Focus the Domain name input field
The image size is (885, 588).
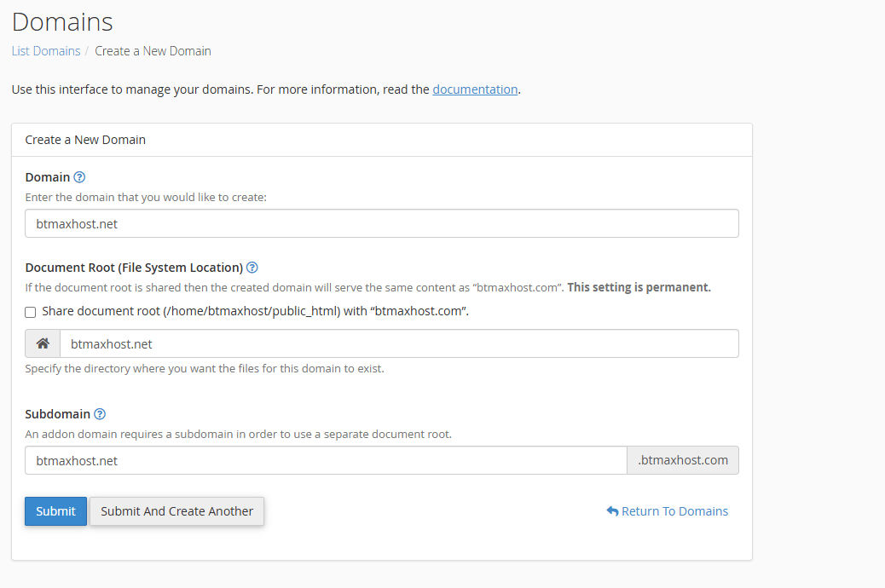381,224
